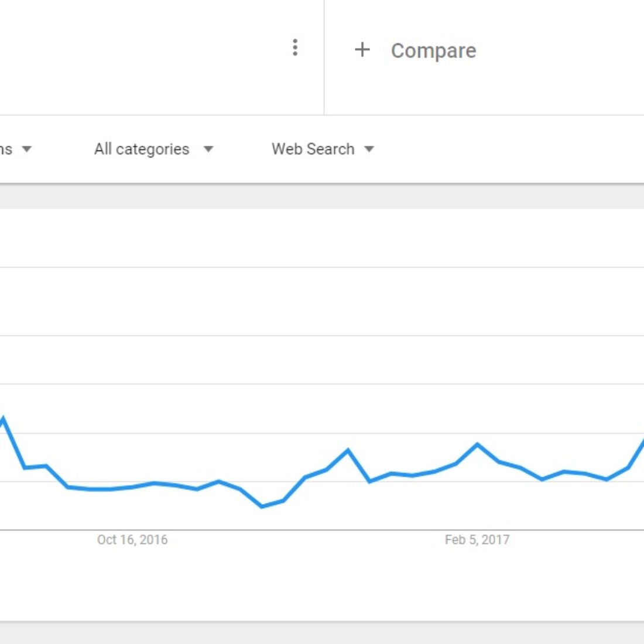Click the trend line peak above Feb 5, 2017
The image size is (644, 644).
478,444
